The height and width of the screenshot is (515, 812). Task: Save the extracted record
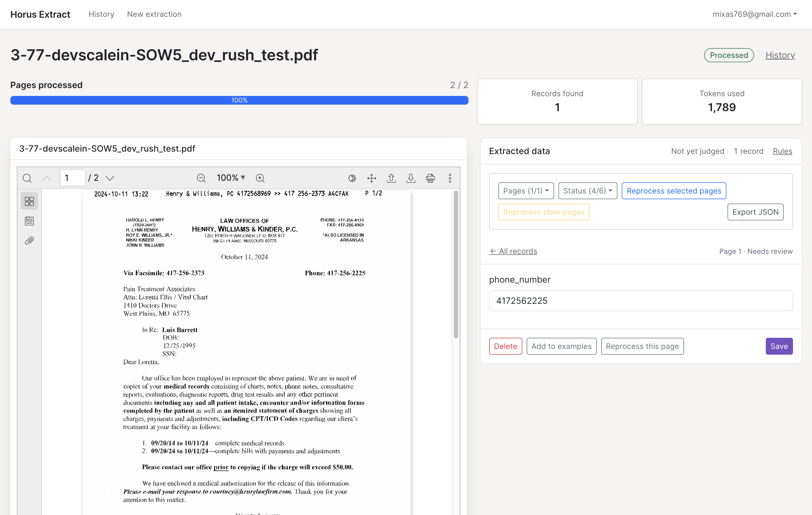click(779, 347)
